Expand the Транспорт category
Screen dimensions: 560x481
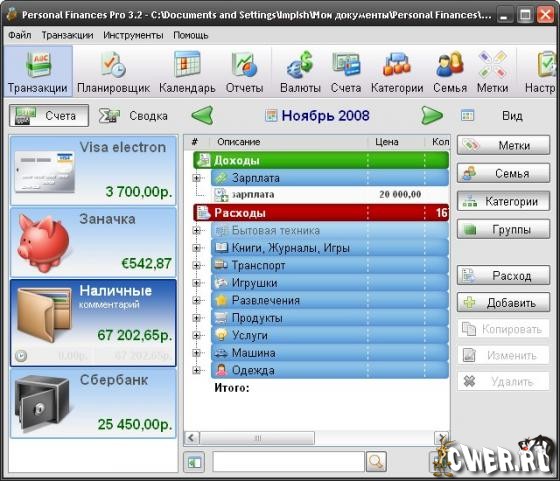pos(196,265)
